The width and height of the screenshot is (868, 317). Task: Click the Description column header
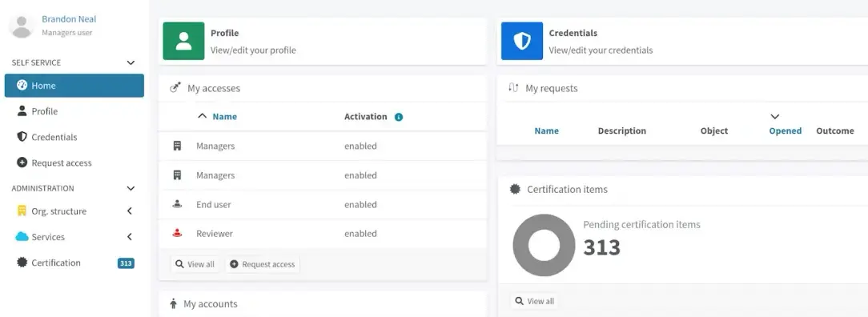coord(621,131)
